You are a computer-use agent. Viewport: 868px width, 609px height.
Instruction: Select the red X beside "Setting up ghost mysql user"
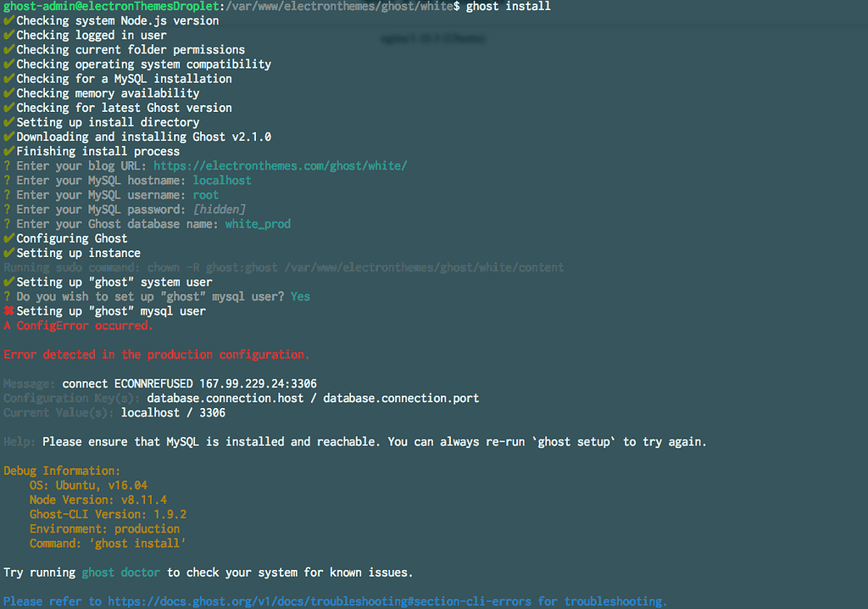point(8,310)
